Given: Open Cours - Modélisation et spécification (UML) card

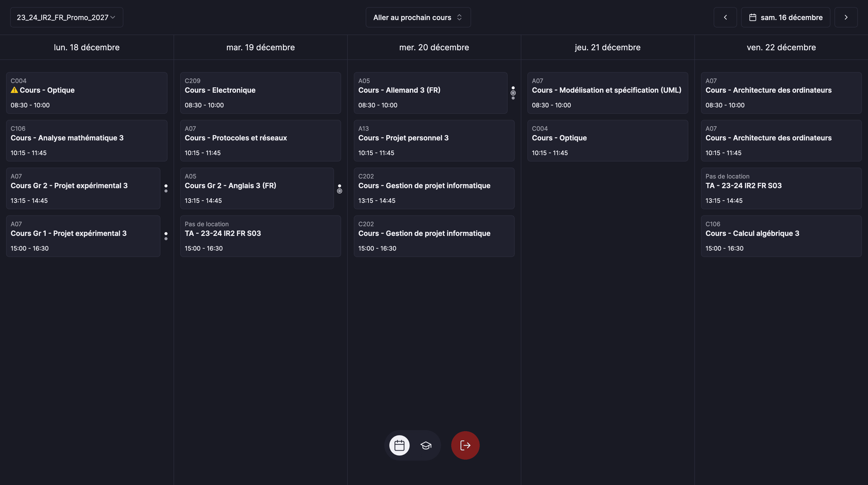Looking at the screenshot, I should tap(608, 93).
